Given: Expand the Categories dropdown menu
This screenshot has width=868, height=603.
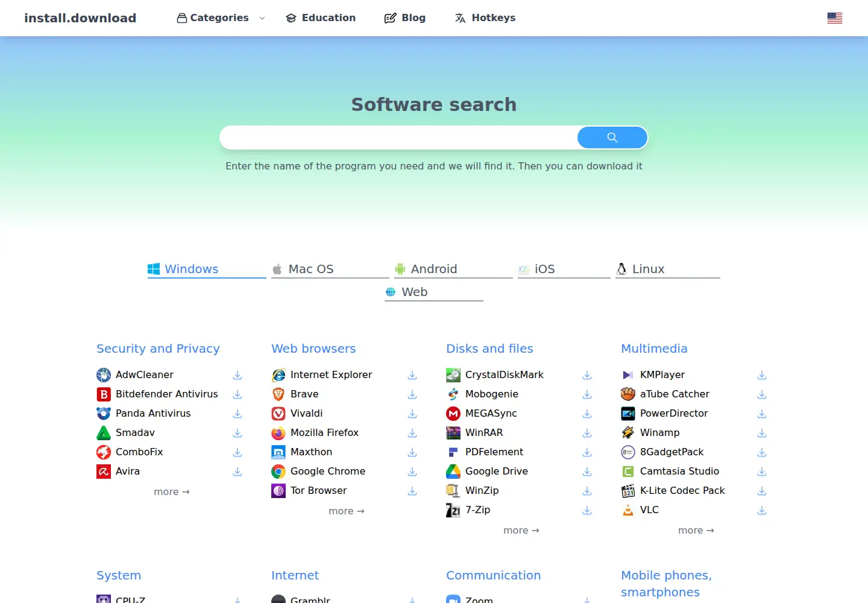Looking at the screenshot, I should point(221,18).
